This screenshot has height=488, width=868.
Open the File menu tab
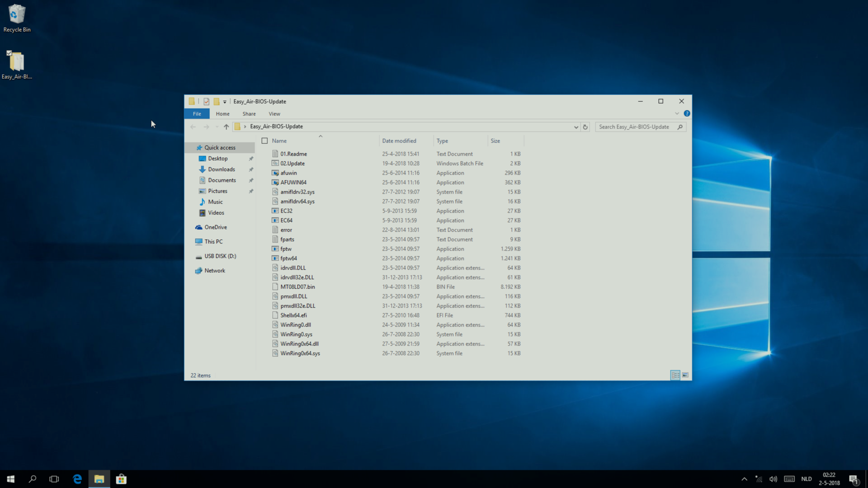(197, 114)
